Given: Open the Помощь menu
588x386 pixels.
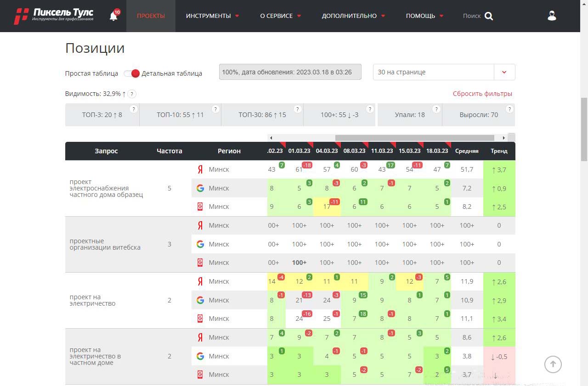Looking at the screenshot, I should (x=424, y=16).
